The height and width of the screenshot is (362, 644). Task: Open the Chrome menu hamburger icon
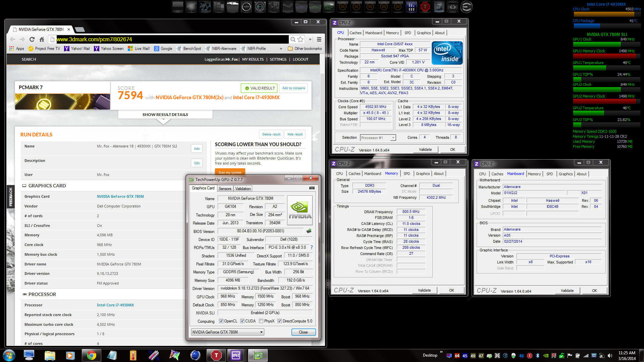coord(319,39)
